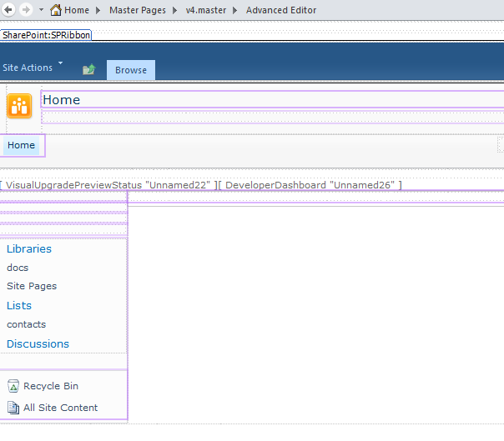The width and height of the screenshot is (504, 441).
Task: Click the All Site Content document icon
Action: (x=13, y=408)
